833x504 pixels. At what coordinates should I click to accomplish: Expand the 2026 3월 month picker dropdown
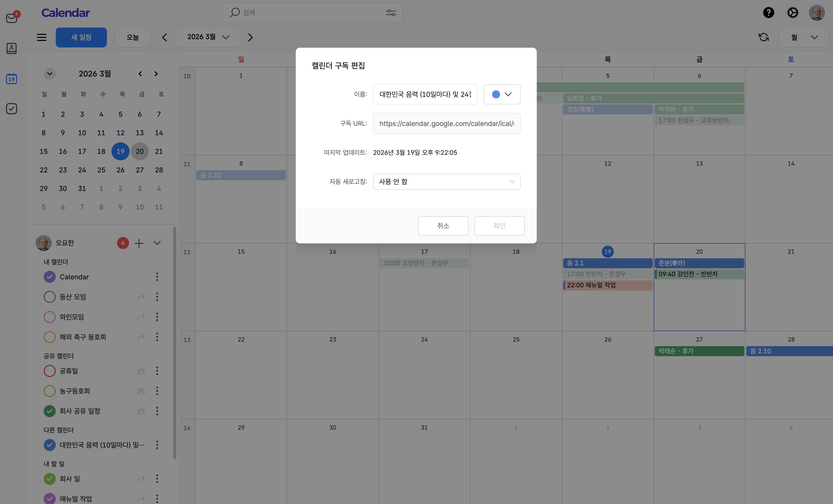click(208, 37)
